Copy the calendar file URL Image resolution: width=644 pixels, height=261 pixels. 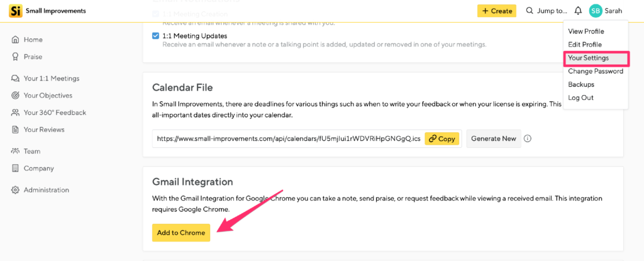click(x=441, y=139)
